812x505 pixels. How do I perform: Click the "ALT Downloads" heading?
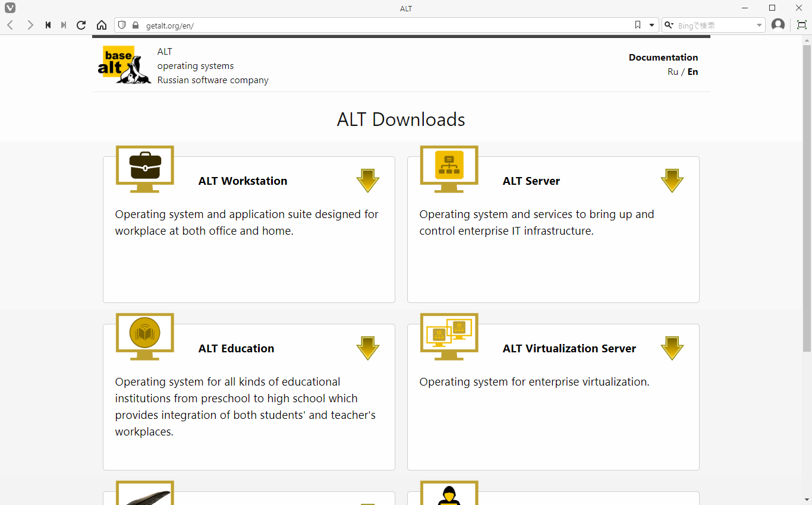tap(401, 119)
